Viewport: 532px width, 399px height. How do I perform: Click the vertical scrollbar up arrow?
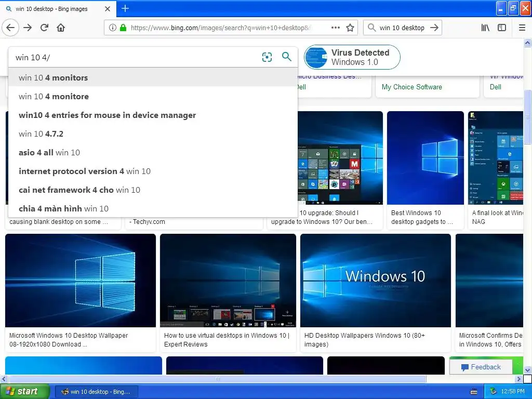[527, 43]
